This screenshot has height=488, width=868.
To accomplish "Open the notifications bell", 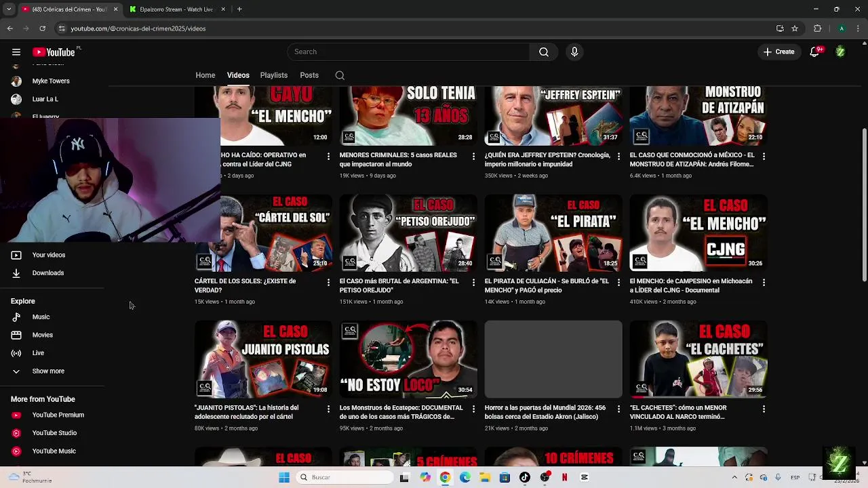I will click(x=815, y=52).
